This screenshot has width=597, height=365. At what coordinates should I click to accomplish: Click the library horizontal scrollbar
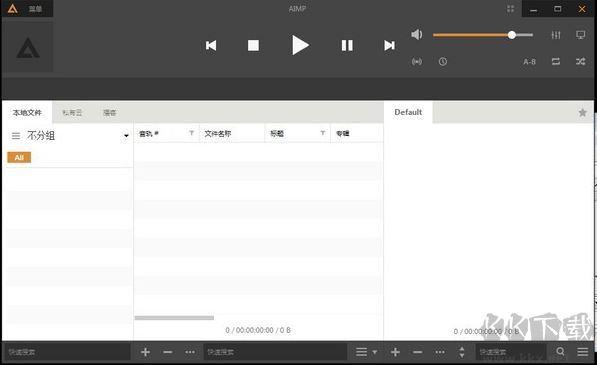174,318
